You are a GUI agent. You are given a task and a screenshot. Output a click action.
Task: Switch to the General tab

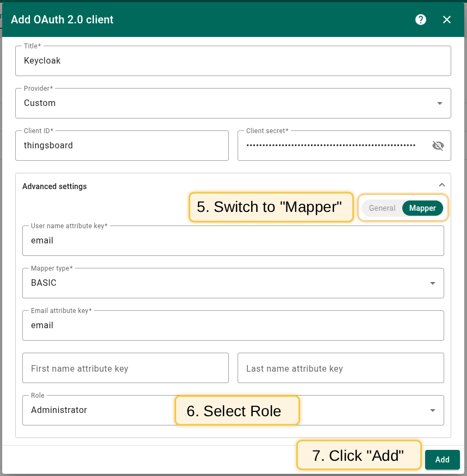[x=382, y=208]
